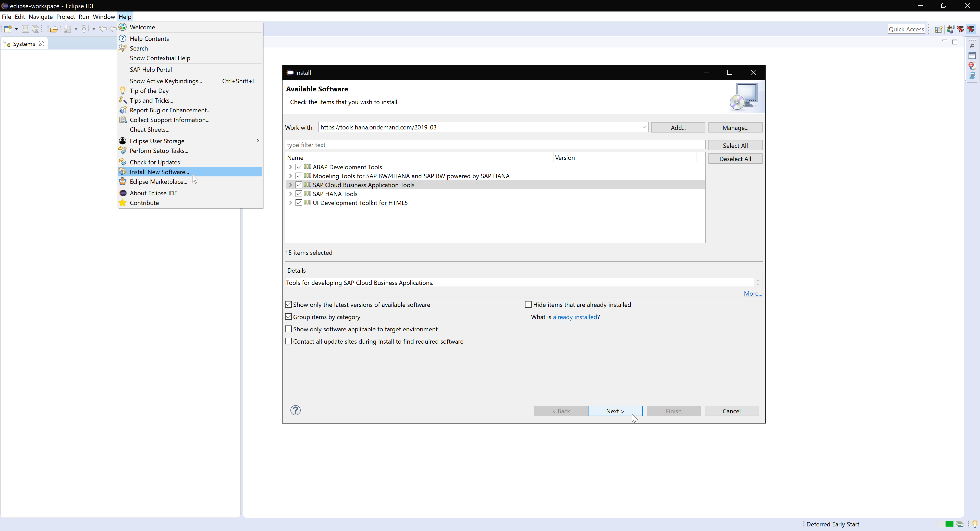This screenshot has height=531, width=980.
Task: Select Check for Updates menu item
Action: coord(190,162)
